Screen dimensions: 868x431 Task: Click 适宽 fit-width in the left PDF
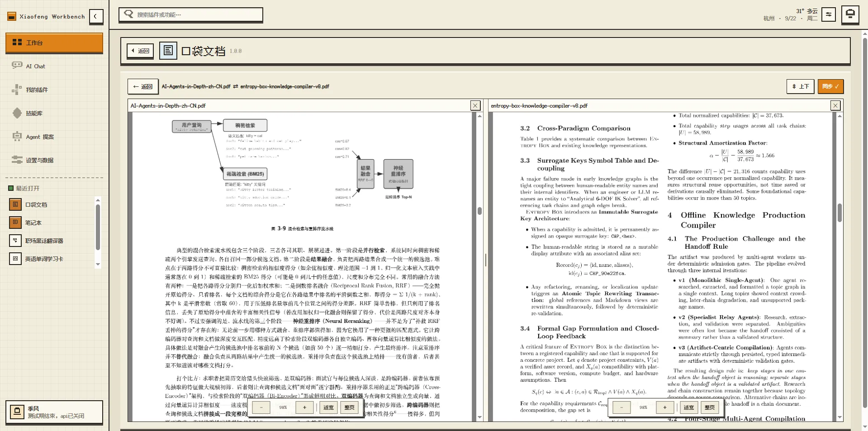point(328,407)
